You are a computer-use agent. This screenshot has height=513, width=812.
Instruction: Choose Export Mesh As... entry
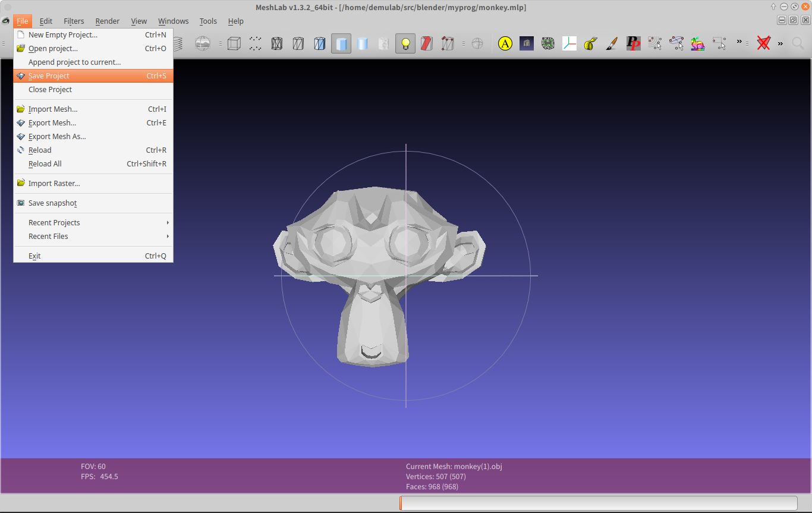93,136
